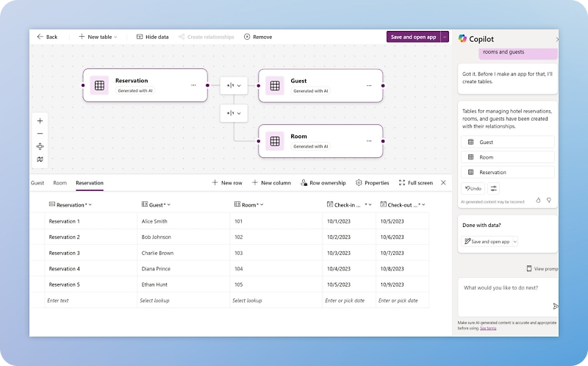Viewport: 588px width, 366px height.
Task: Open the See terms link
Action: click(488, 328)
